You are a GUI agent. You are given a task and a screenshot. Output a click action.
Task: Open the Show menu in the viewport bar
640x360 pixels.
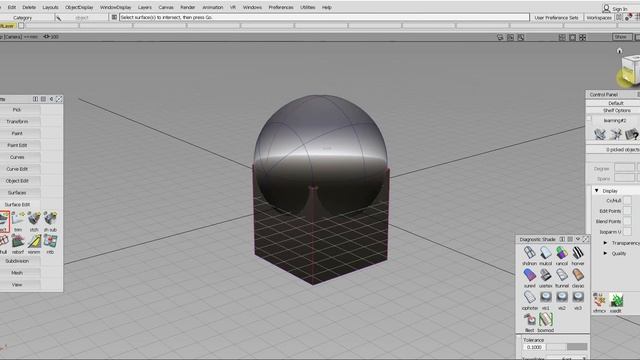click(x=621, y=37)
